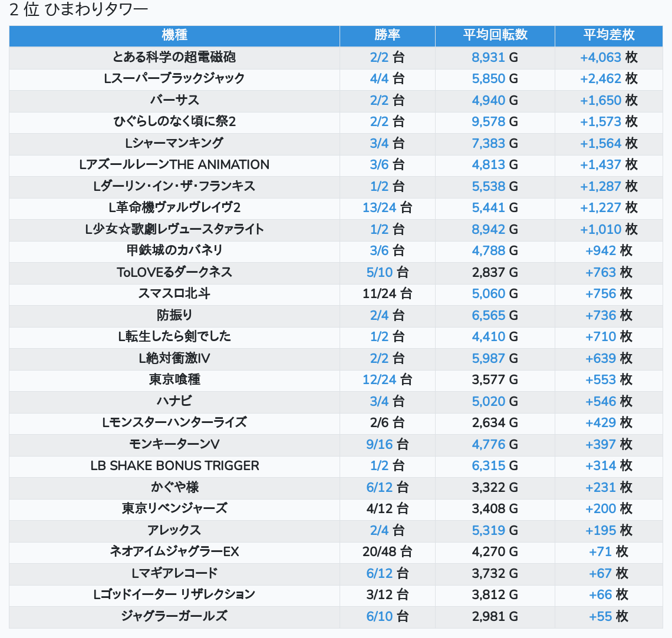Open the 8,931 average spins link

[x=488, y=58]
